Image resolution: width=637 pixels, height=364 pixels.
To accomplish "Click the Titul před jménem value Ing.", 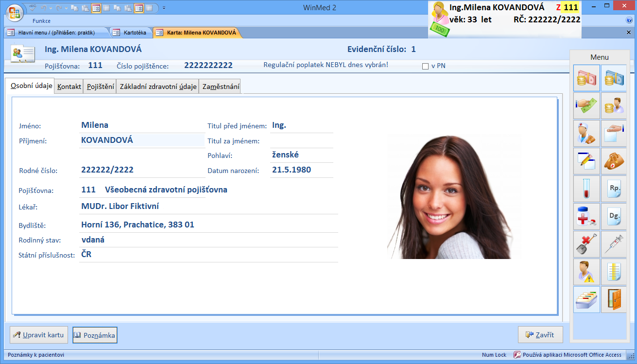I will click(279, 125).
